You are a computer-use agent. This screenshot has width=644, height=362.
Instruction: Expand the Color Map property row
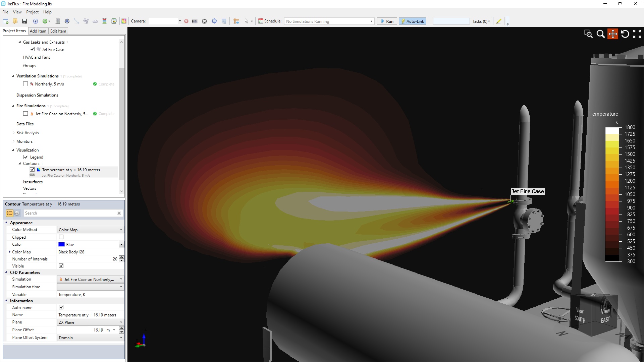pos(9,252)
